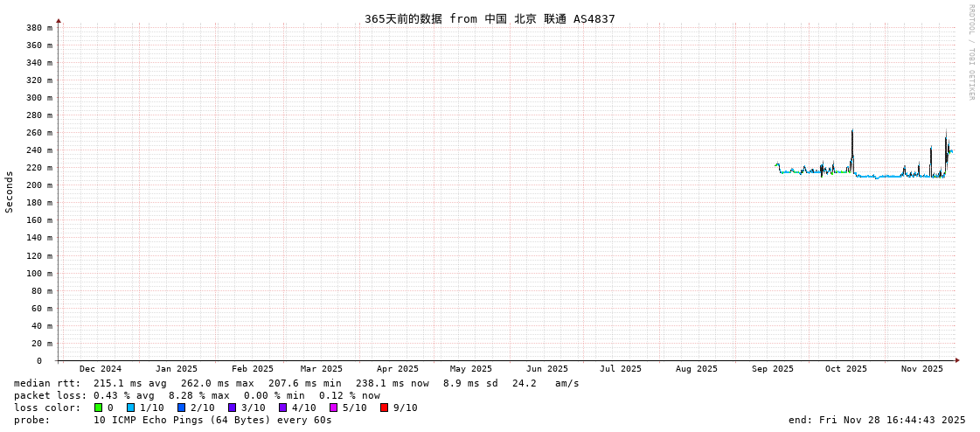The image size is (980, 432).
Task: Click the Jun 2025 axis label
Action: click(x=546, y=369)
